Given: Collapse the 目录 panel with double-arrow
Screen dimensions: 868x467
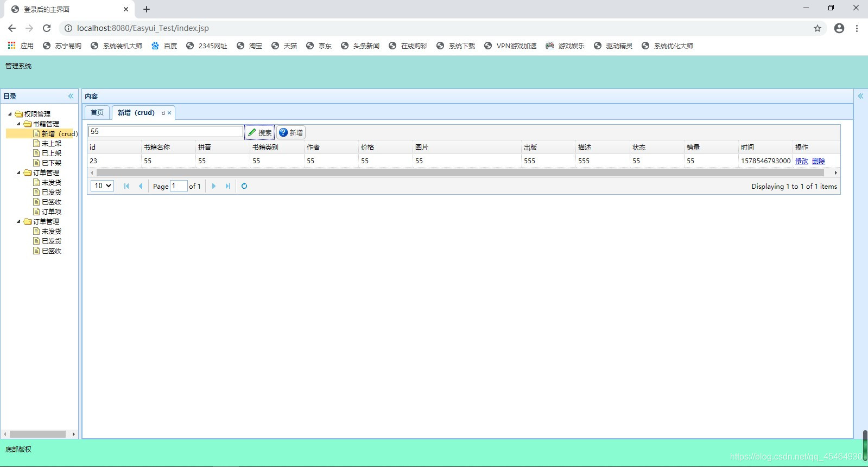Looking at the screenshot, I should coord(71,96).
